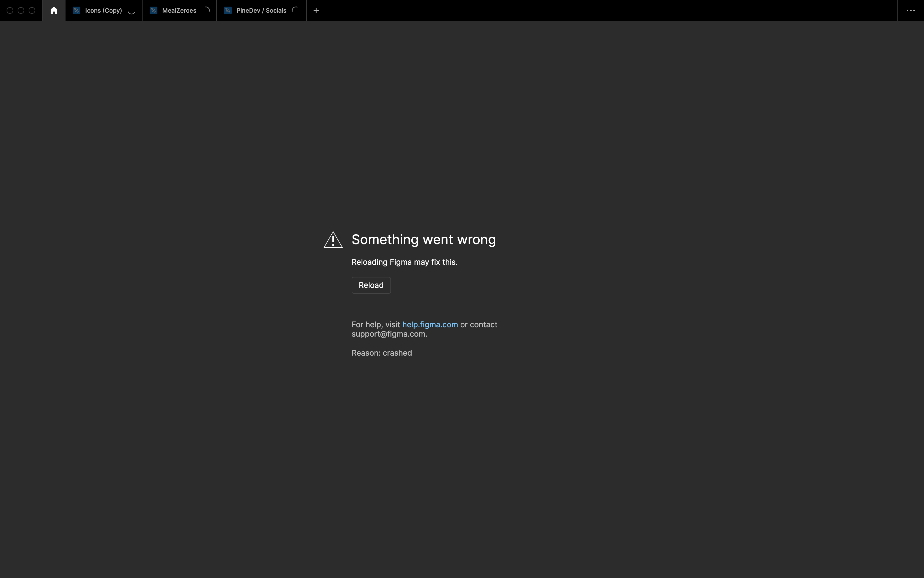Open the MealZeroes tab

pyautogui.click(x=179, y=10)
